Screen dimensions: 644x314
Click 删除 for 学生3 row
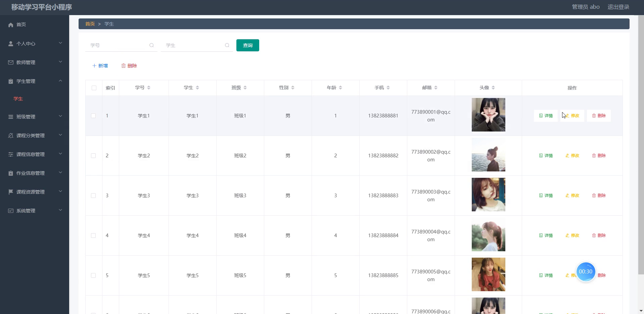coord(599,196)
